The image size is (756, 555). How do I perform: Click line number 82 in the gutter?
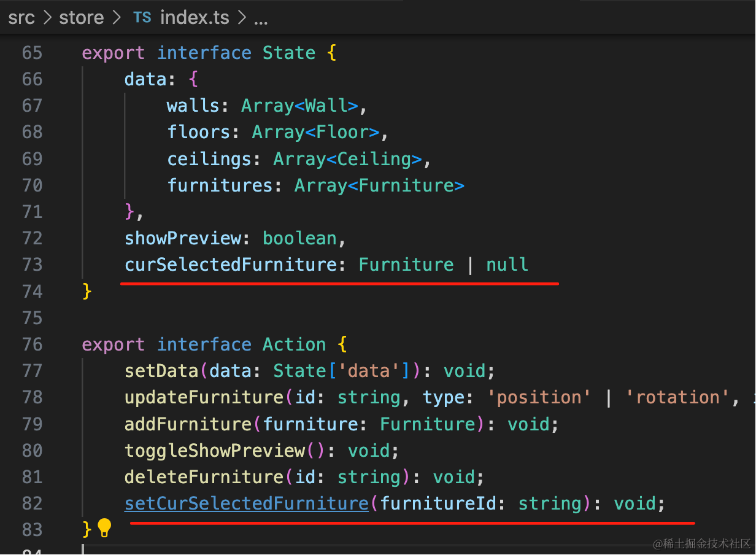click(32, 503)
